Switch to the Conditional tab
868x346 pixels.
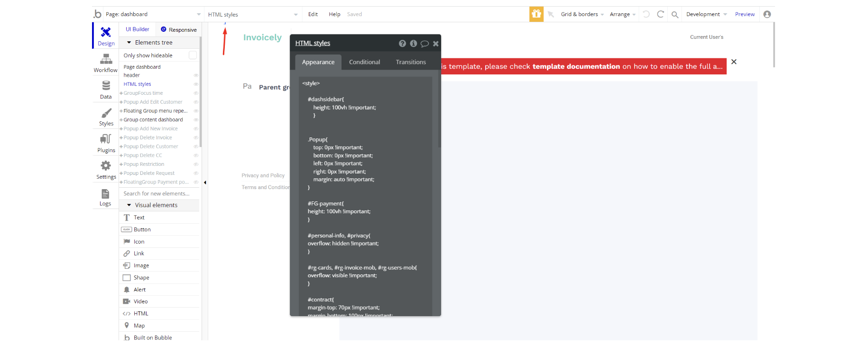click(x=364, y=62)
